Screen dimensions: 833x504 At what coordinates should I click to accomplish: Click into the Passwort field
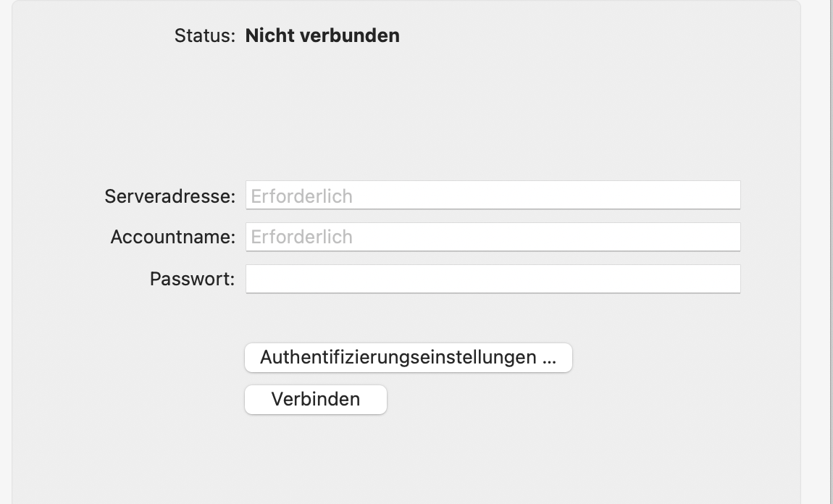pyautogui.click(x=493, y=279)
